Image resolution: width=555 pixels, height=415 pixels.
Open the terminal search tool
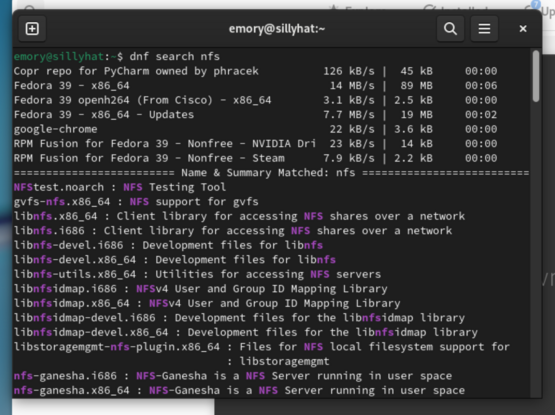click(x=450, y=29)
